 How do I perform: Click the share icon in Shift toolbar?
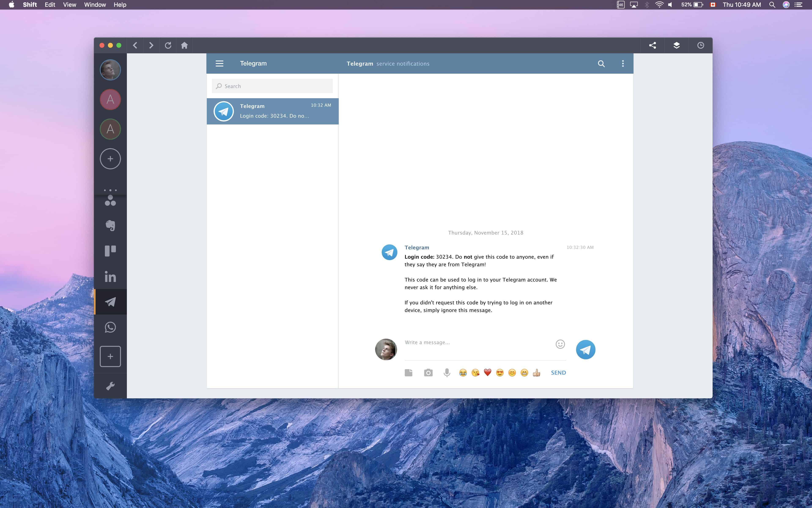[652, 45]
